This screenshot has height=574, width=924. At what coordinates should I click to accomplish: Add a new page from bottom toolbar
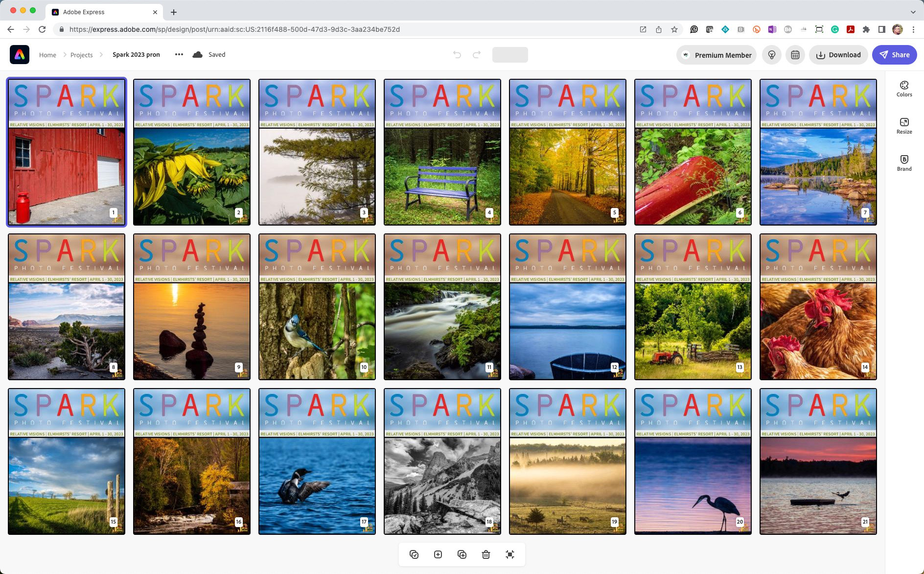click(438, 554)
